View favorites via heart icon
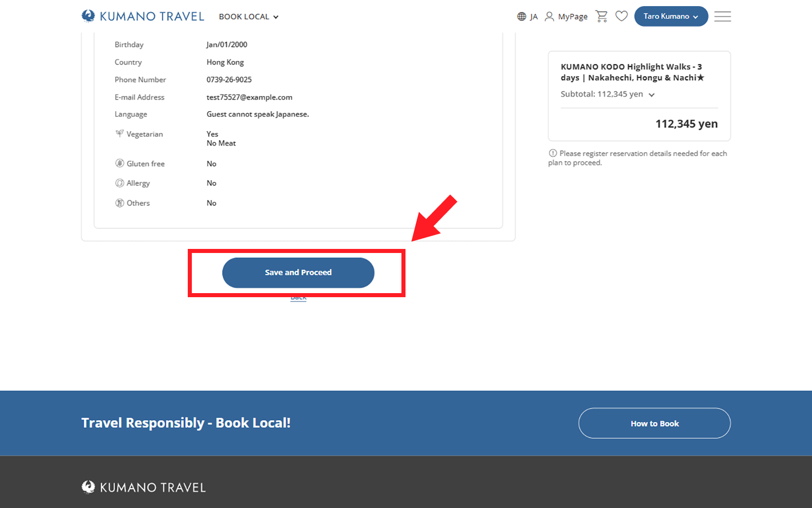 621,16
